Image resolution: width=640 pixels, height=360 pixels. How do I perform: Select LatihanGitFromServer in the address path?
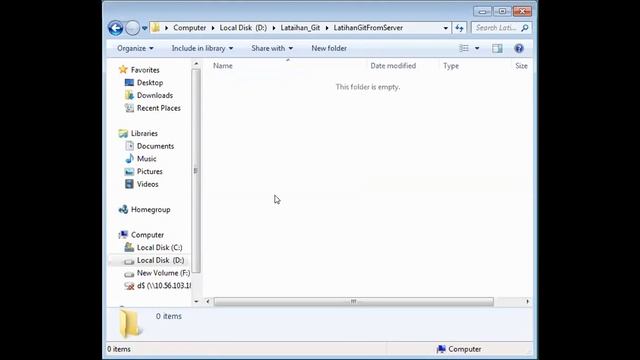(x=368, y=28)
